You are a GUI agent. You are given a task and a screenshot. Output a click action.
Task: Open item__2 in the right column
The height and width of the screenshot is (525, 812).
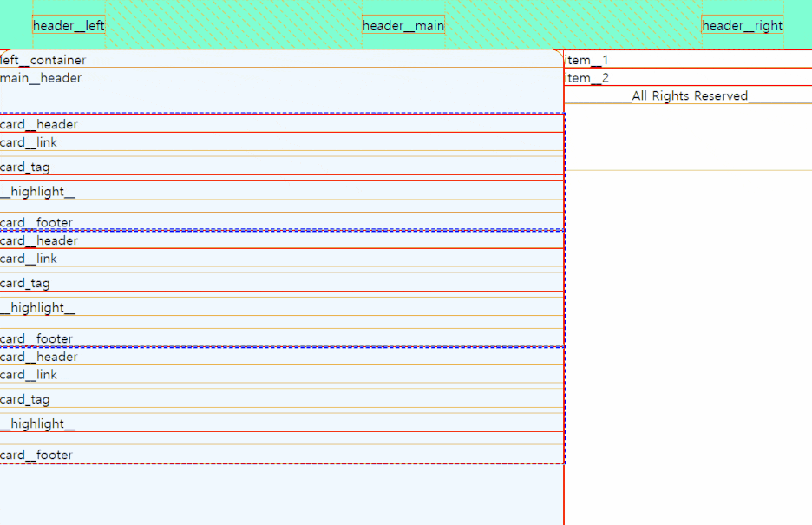[688, 77]
